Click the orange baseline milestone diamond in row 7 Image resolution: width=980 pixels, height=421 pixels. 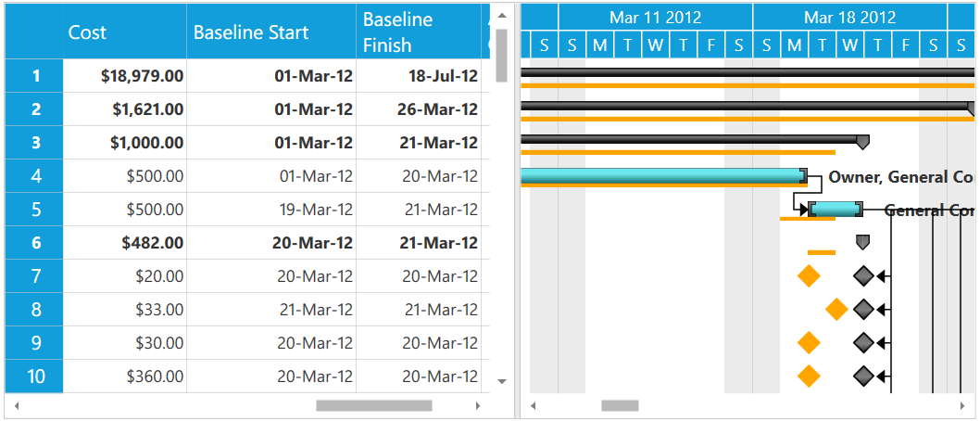coord(809,276)
